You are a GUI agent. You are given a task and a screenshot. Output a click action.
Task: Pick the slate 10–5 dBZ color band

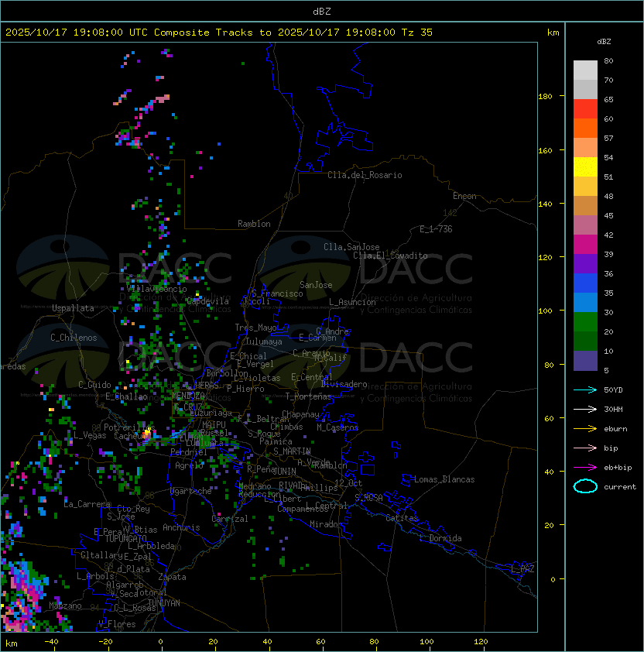pyautogui.click(x=585, y=361)
